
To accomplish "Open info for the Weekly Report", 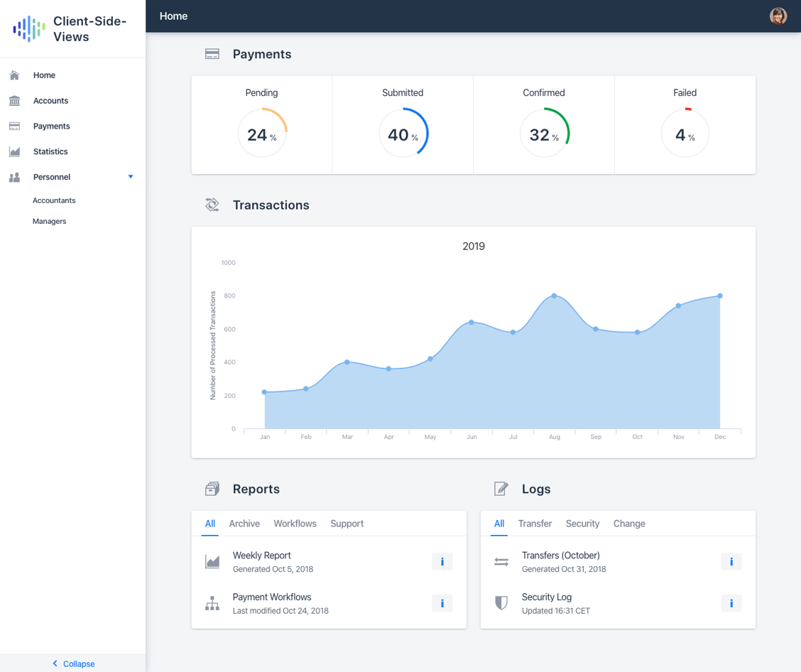I will tap(442, 561).
